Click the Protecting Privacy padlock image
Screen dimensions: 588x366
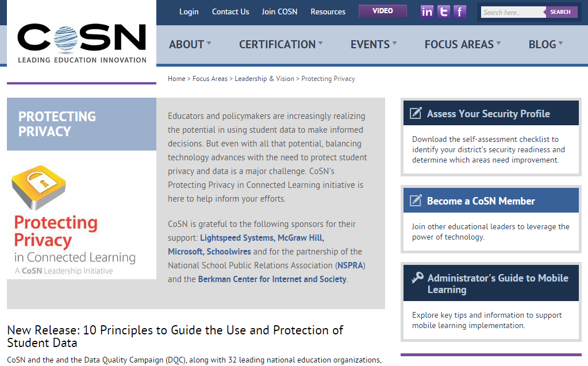pyautogui.click(x=39, y=188)
